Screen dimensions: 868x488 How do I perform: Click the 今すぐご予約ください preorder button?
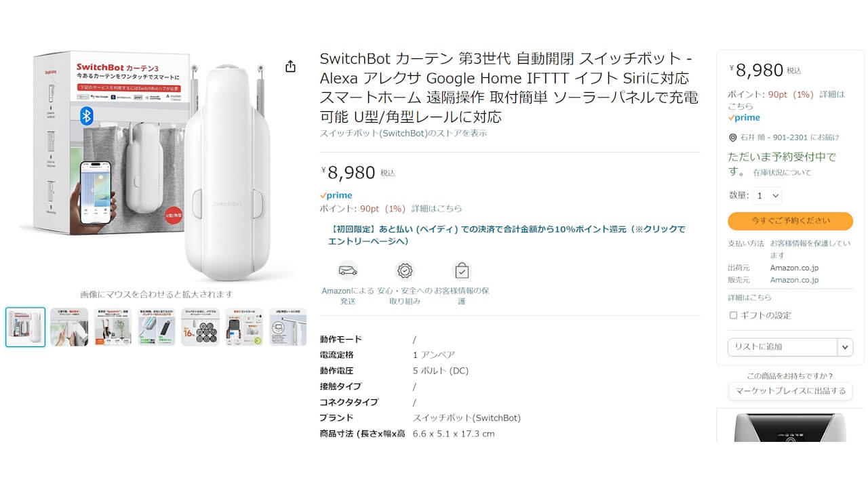(790, 221)
